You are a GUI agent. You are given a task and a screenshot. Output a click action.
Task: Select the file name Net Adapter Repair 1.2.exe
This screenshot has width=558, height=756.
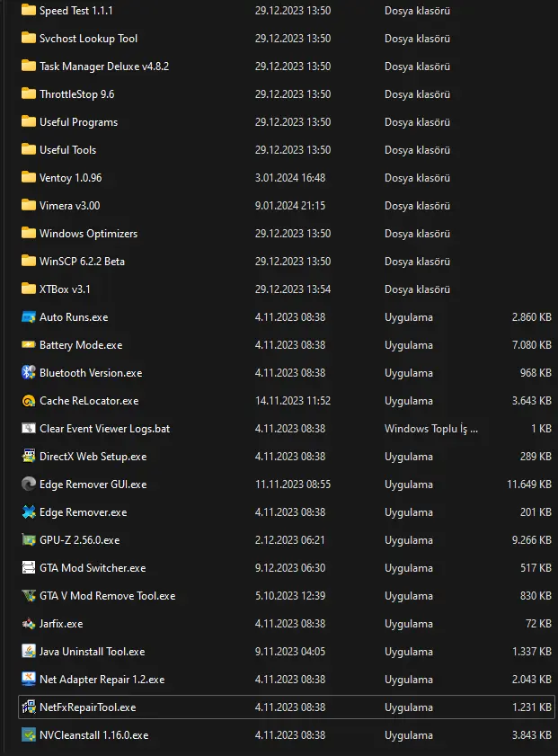(102, 680)
